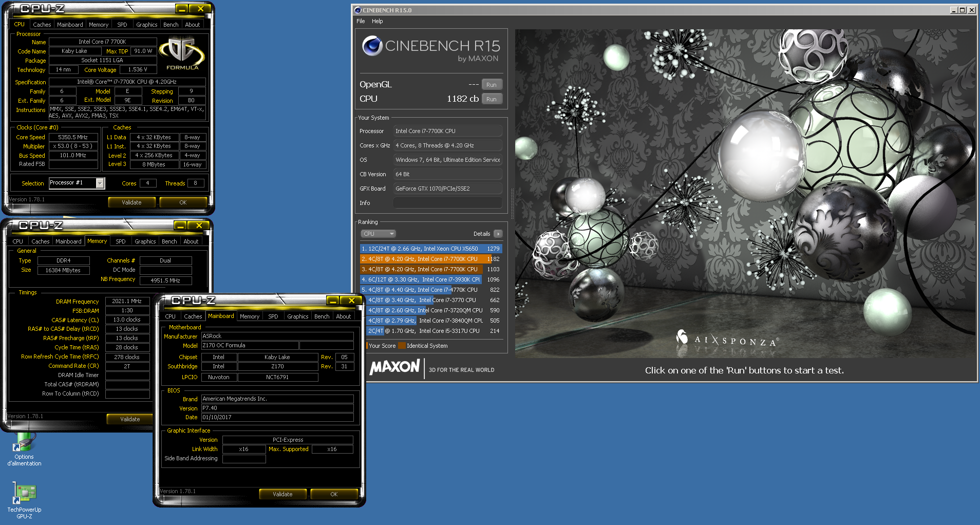
Task: Run the CPU benchmark
Action: pyautogui.click(x=492, y=99)
